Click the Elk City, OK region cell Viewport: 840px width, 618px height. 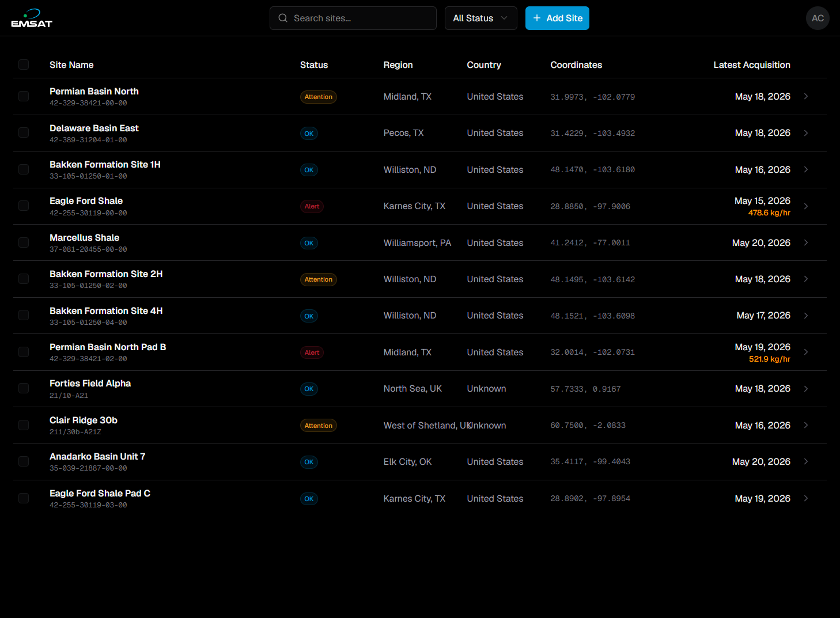(x=407, y=461)
